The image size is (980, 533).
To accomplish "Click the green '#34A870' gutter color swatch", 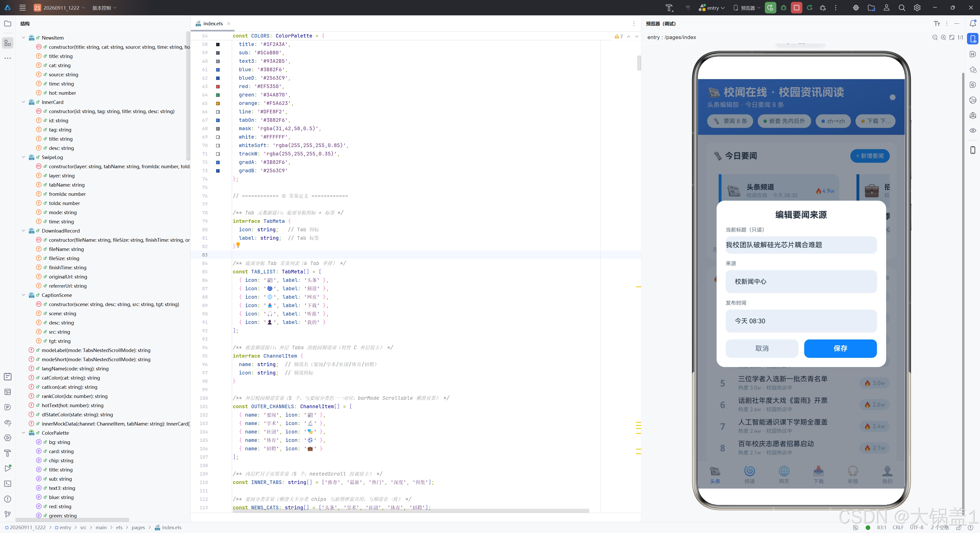I will pyautogui.click(x=218, y=95).
